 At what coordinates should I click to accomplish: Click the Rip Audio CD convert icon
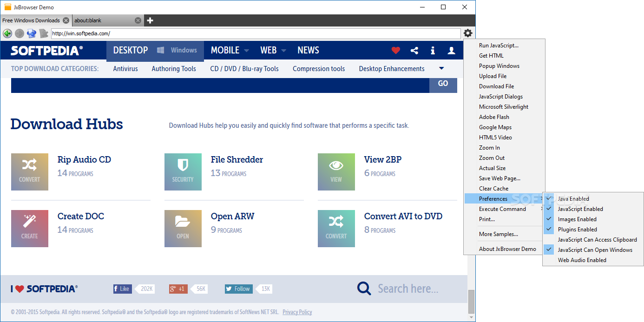pos(30,172)
